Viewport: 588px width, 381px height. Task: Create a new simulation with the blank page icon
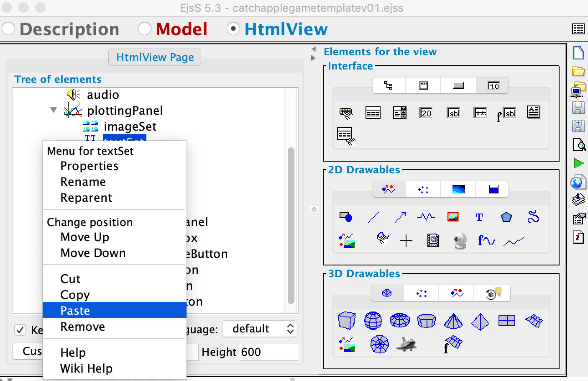point(578,53)
